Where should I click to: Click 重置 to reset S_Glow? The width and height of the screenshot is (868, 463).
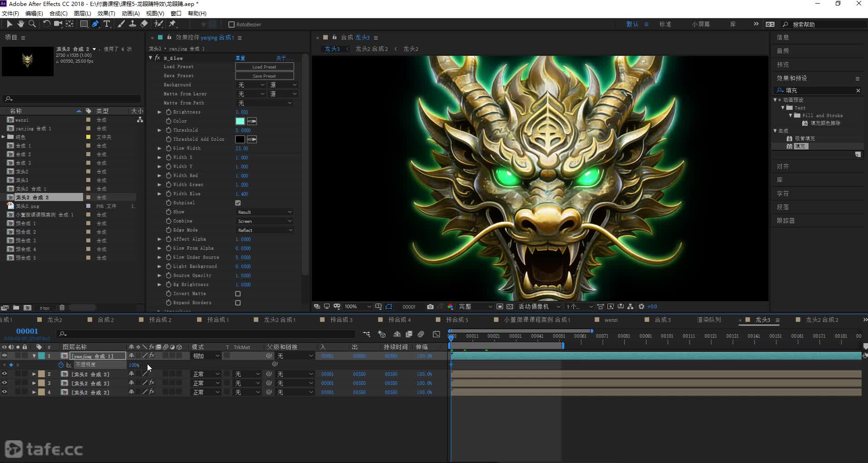(x=241, y=58)
